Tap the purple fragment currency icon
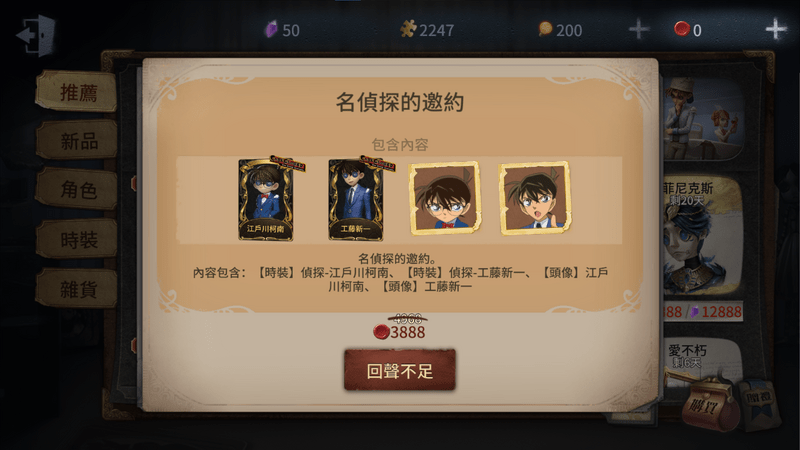Image resolution: width=800 pixels, height=450 pixels. pos(271,30)
